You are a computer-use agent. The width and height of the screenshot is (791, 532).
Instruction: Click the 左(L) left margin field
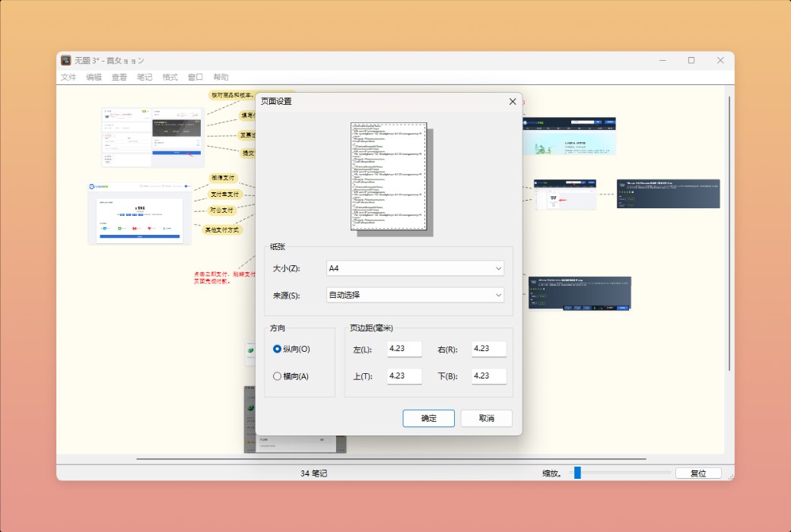(404, 349)
